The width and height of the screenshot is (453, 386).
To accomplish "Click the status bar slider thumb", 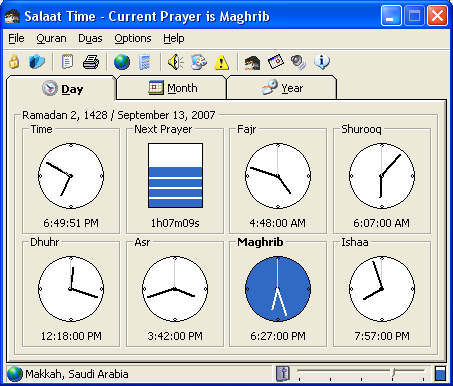I will (393, 373).
